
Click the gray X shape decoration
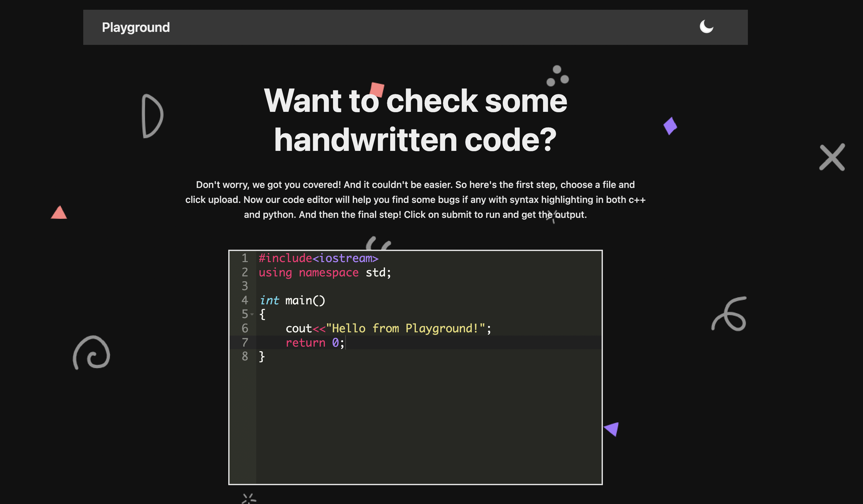(x=832, y=157)
